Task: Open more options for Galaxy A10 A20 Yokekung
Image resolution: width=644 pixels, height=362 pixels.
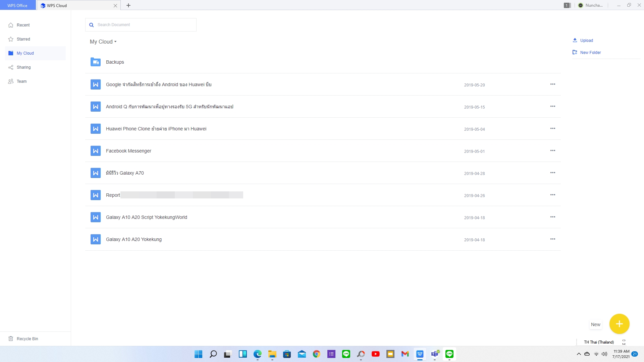Action: [x=553, y=239]
